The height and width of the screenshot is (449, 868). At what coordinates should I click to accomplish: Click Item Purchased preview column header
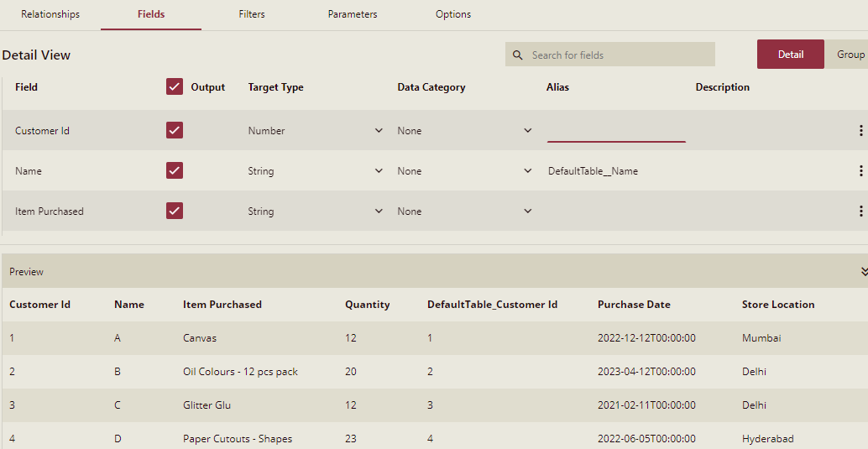point(222,305)
